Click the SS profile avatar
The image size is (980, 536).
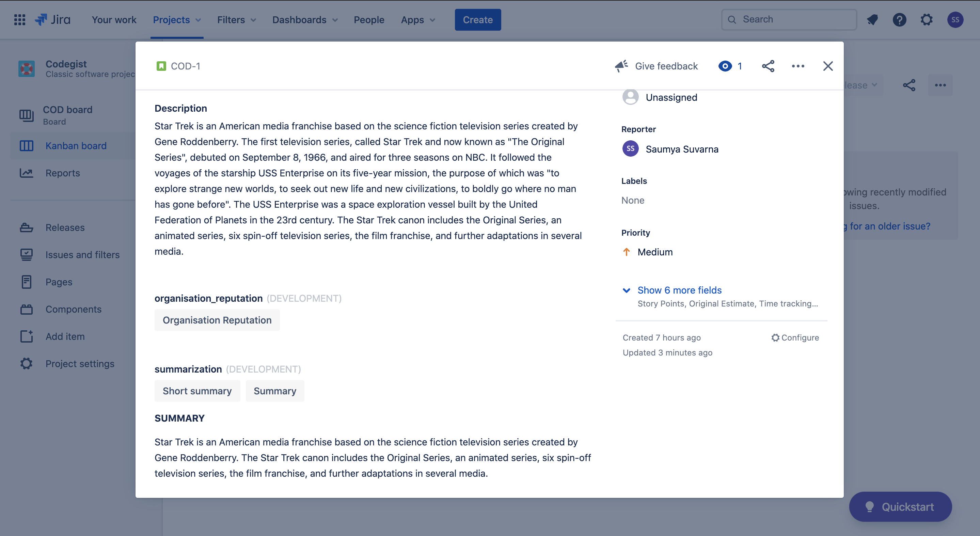point(955,19)
